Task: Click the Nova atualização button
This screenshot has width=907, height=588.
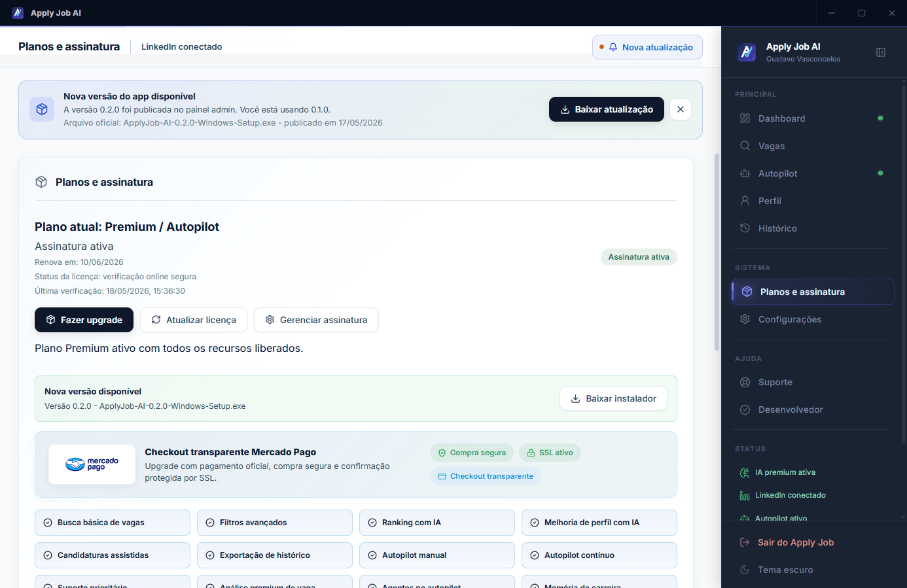Action: tap(647, 47)
